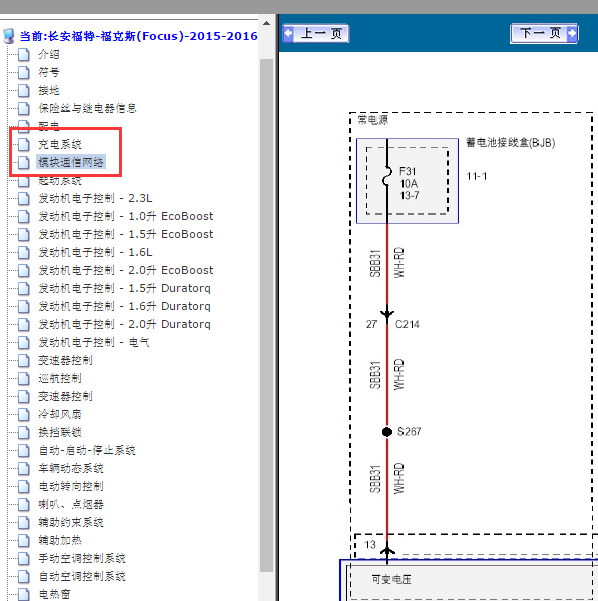
Task: Select 电热窗 entry
Action: pyautogui.click(x=54, y=594)
